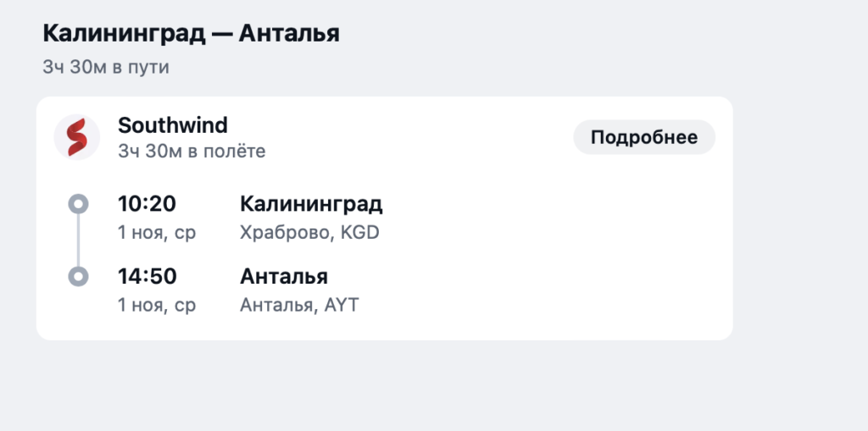Click the departure date under 10:20
Image resolution: width=868 pixels, height=431 pixels.
[157, 232]
